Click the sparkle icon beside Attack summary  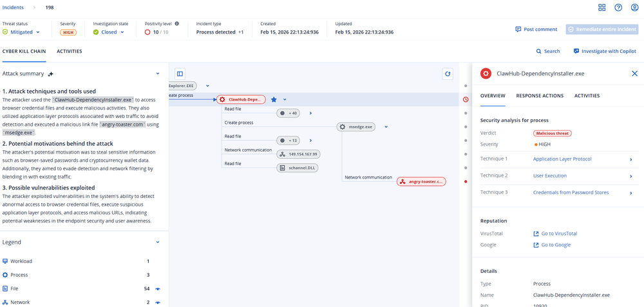click(51, 74)
